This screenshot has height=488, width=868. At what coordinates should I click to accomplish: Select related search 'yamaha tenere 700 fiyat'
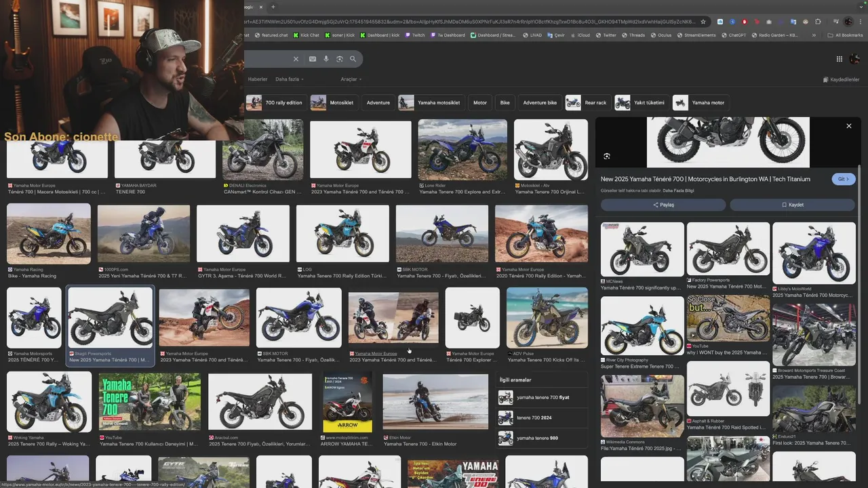[x=542, y=398]
